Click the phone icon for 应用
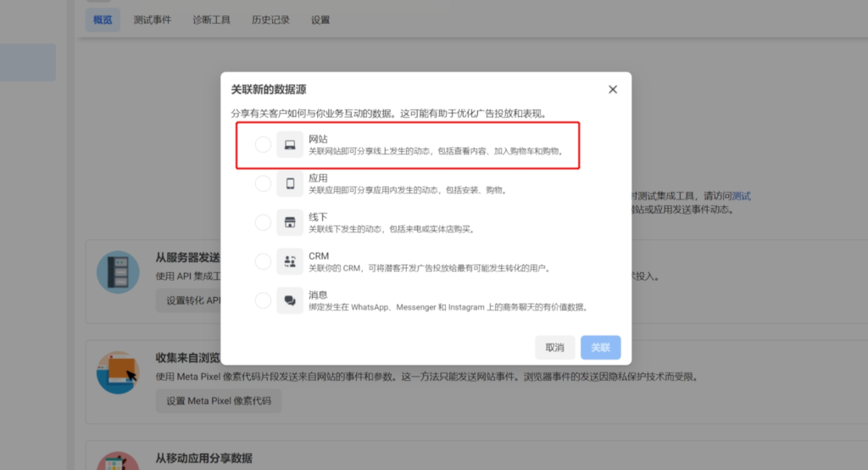The image size is (868, 470). (x=290, y=183)
